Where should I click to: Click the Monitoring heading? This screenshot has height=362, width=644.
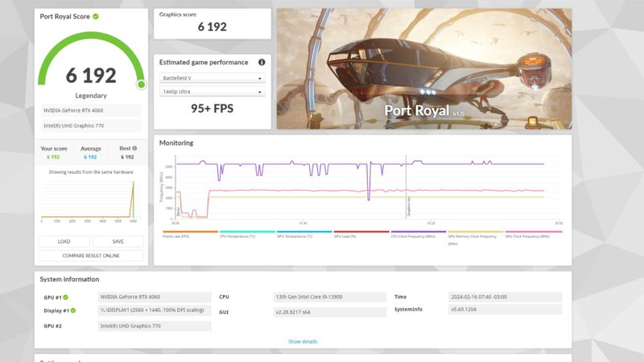tap(176, 143)
